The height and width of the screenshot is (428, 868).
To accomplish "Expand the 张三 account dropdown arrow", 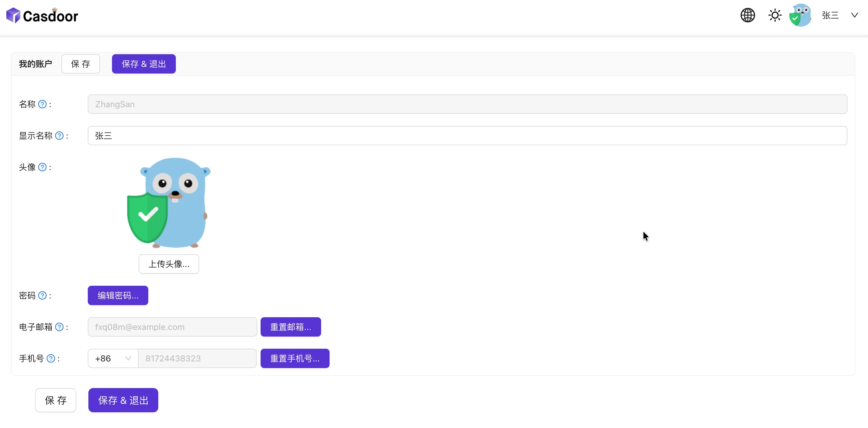I will 854,15.
